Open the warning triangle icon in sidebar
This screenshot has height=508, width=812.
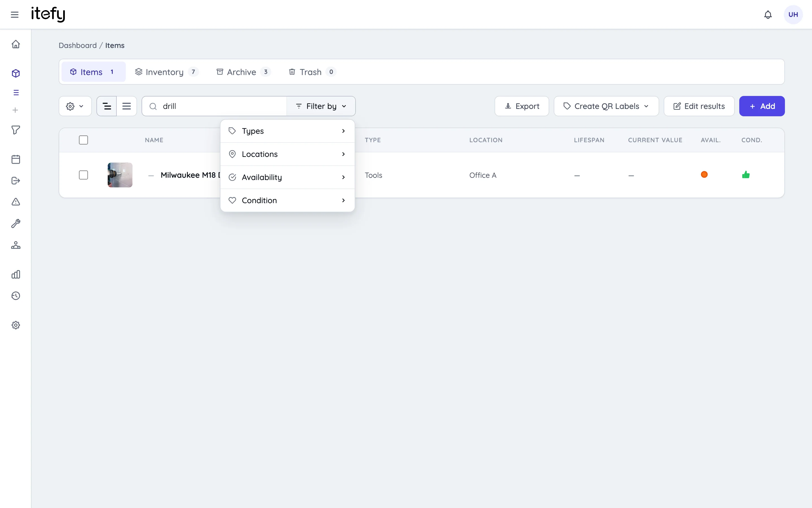pos(16,202)
